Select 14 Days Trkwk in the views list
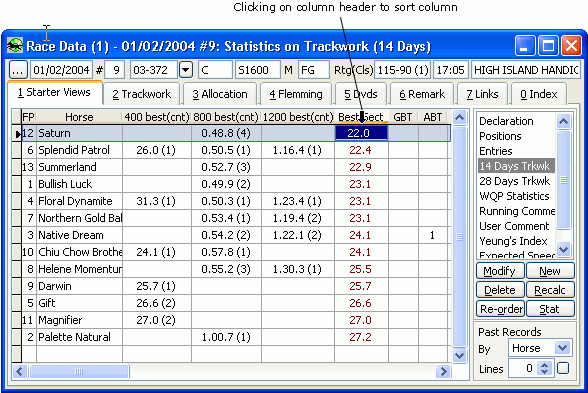Screen dimensions: 588x393 point(516,166)
